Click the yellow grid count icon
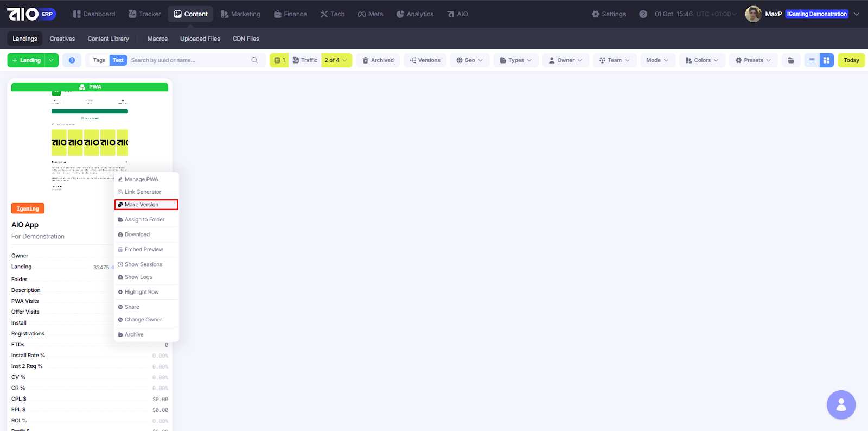 [x=279, y=60]
